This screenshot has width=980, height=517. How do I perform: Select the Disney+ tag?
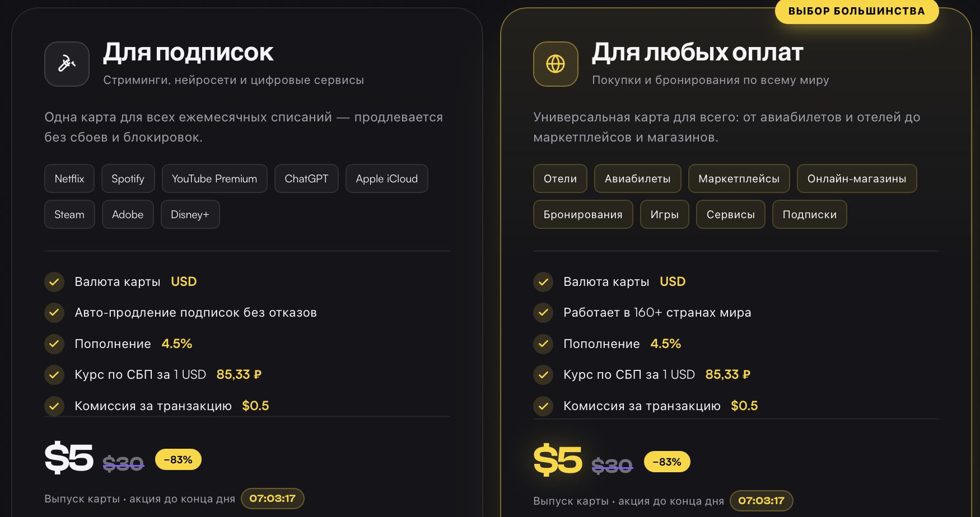click(190, 214)
